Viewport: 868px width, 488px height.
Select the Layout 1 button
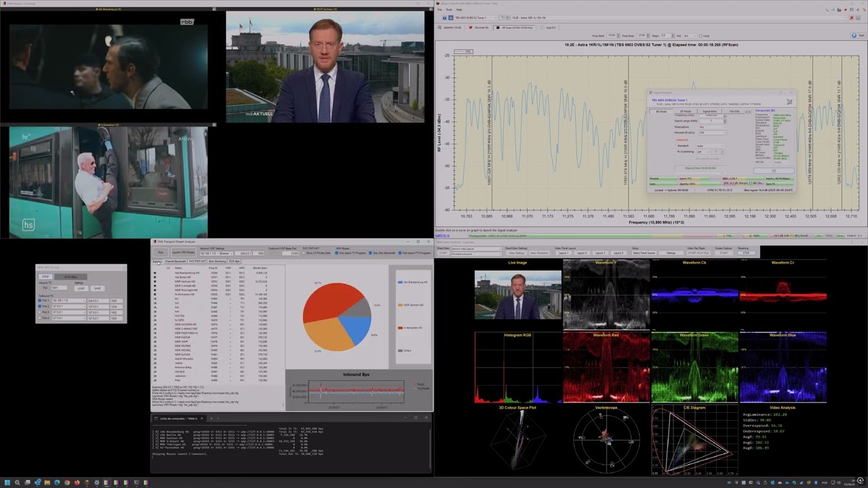click(x=564, y=253)
